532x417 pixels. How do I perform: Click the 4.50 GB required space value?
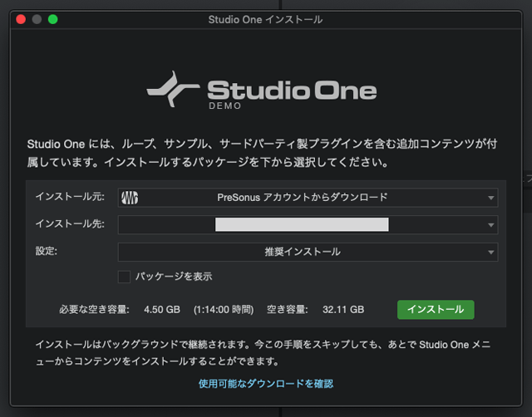click(162, 310)
